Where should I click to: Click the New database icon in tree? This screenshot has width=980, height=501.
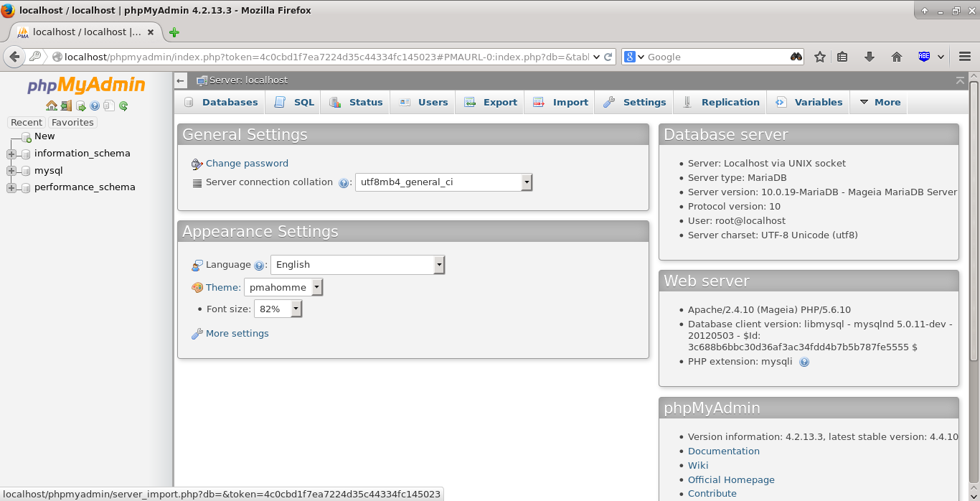click(x=27, y=136)
